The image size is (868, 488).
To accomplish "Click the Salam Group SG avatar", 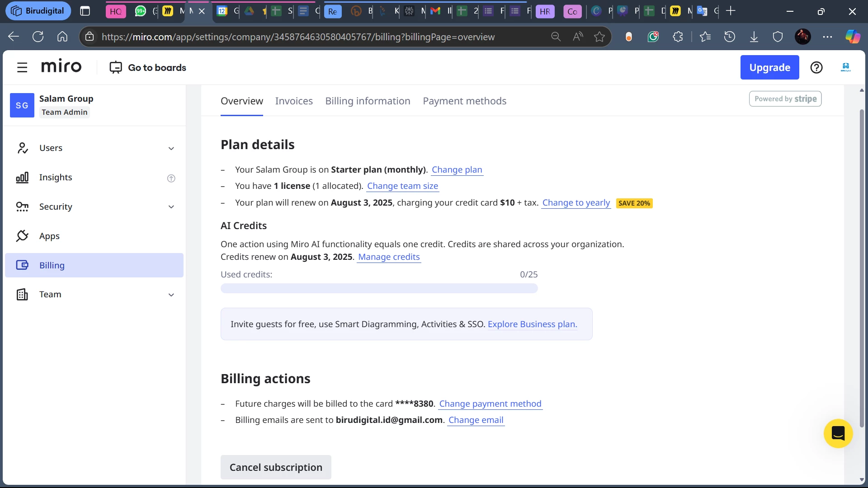I will [x=22, y=105].
